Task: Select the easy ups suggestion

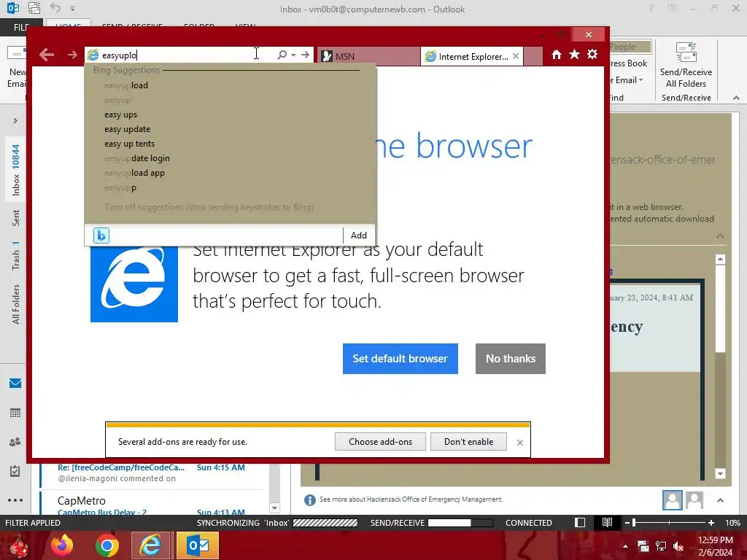Action: click(121, 114)
